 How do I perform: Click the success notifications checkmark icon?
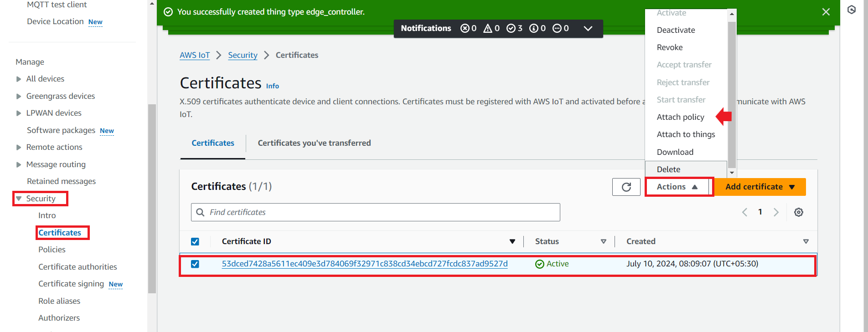[x=511, y=28]
